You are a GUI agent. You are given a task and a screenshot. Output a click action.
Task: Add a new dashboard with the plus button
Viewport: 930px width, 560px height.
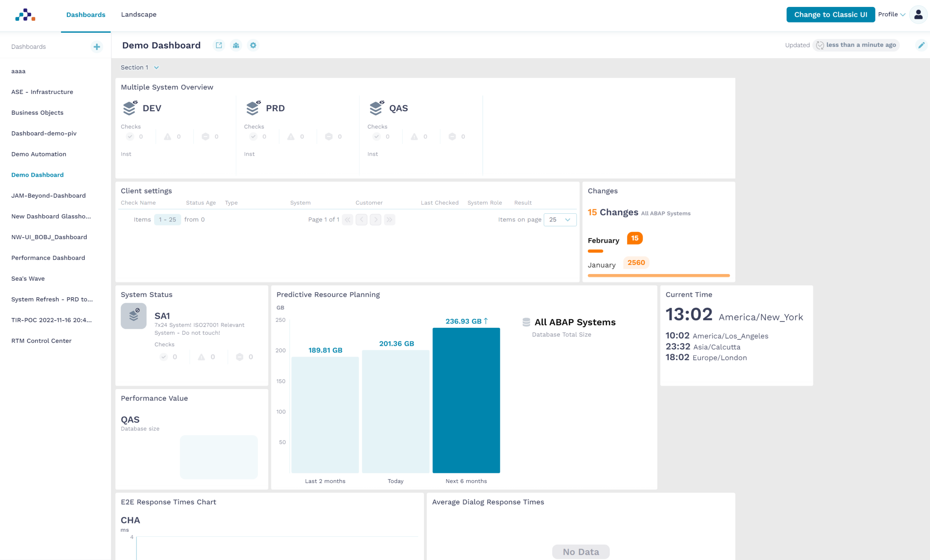[97, 47]
